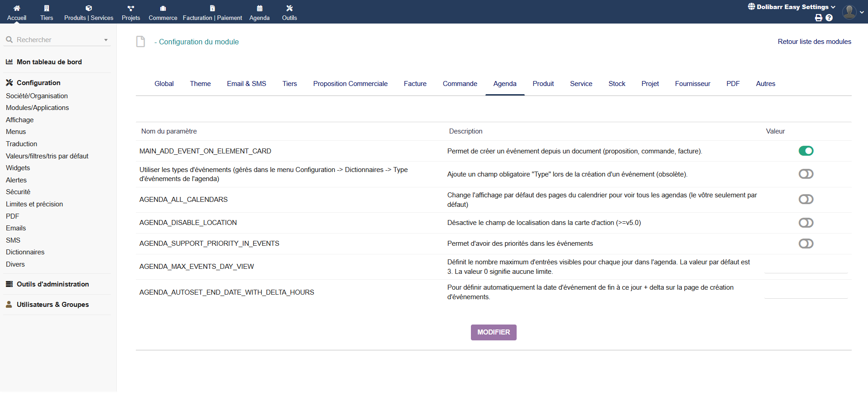Click the AGENDA_MAX_EVENTS_DAY_VIEW value field
868x406 pixels.
[806, 267]
